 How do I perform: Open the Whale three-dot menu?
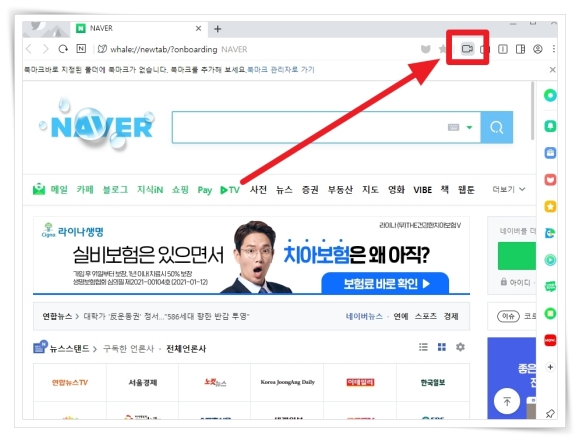point(554,49)
